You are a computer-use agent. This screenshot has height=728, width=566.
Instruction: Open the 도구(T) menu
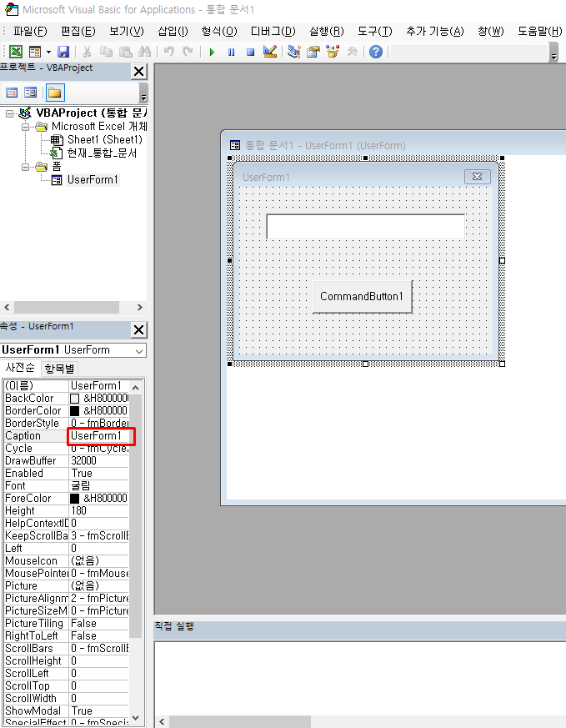point(374,31)
